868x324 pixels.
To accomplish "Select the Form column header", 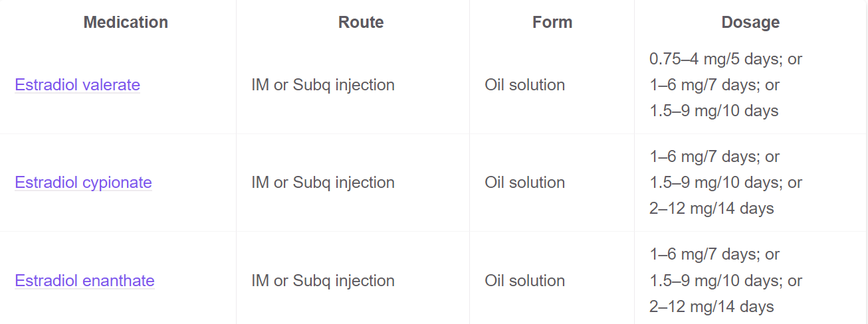I will tap(552, 23).
